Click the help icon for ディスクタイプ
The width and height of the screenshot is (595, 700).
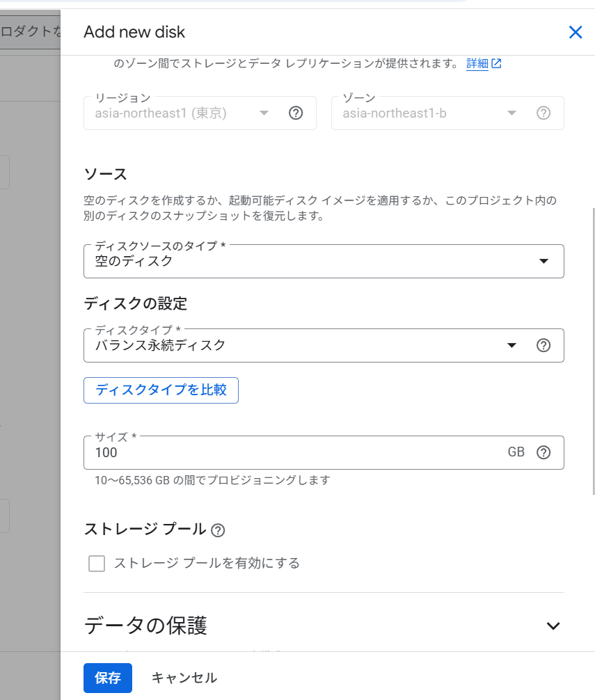[544, 346]
